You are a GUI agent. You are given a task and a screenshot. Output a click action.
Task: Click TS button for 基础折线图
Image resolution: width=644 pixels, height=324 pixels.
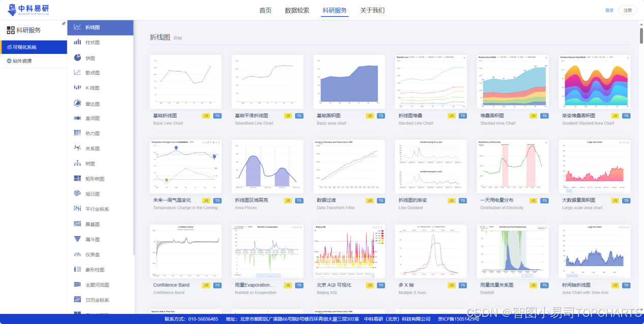point(217,116)
